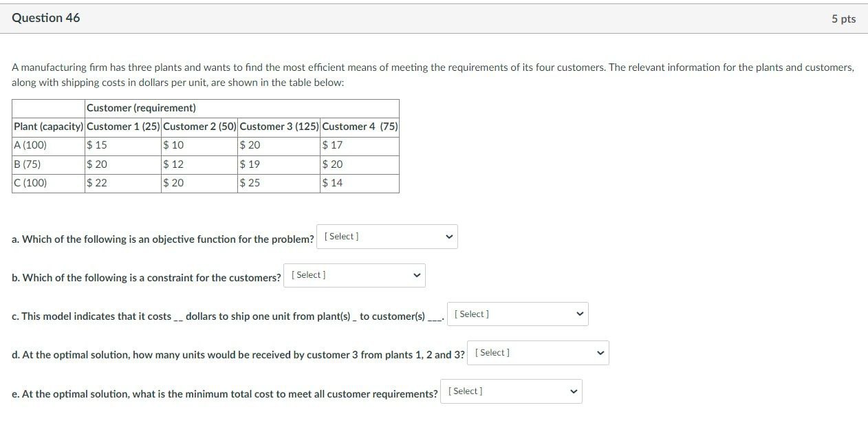Click the Plant (capacity) header cell
Viewport: 868px width, 434px height.
(48, 127)
